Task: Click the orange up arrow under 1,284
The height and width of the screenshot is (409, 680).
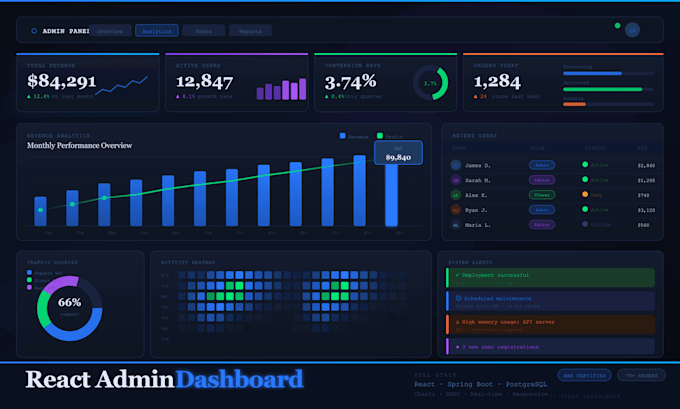Action: [476, 96]
